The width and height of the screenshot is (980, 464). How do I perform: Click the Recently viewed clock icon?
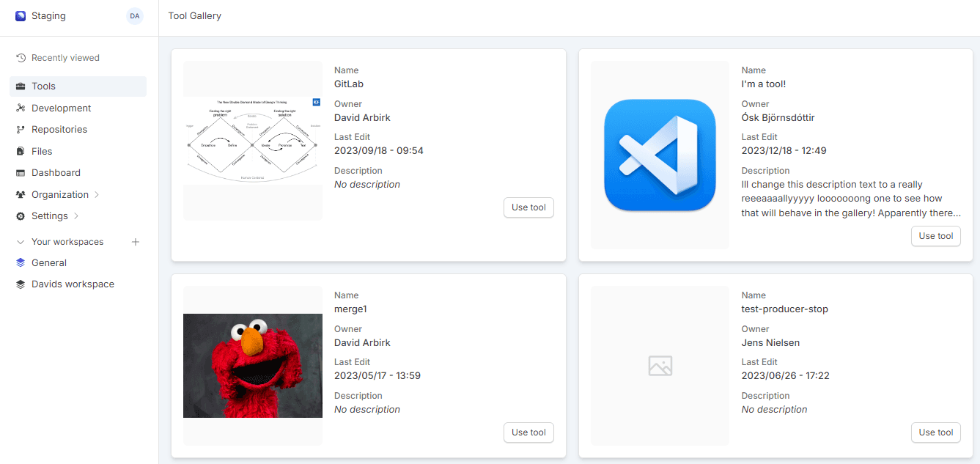tap(21, 58)
